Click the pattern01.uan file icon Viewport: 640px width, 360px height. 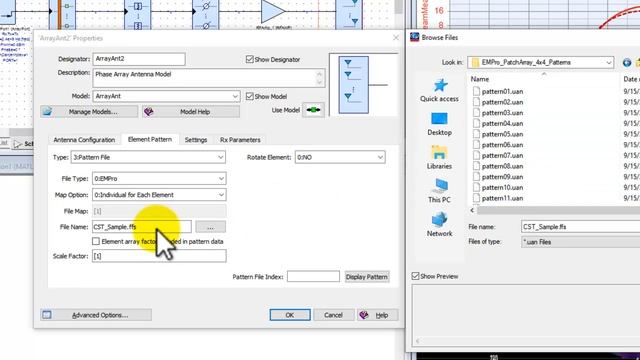pos(476,91)
